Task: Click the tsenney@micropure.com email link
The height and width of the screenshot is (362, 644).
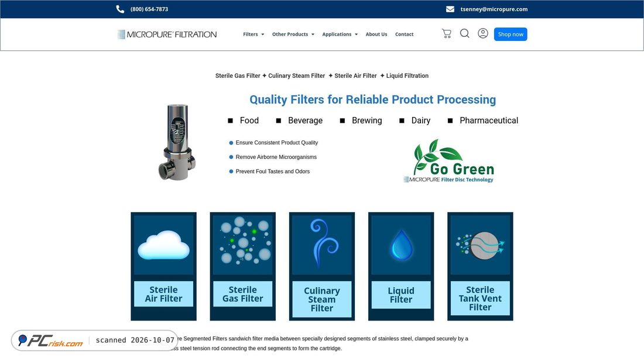Action: click(x=494, y=9)
